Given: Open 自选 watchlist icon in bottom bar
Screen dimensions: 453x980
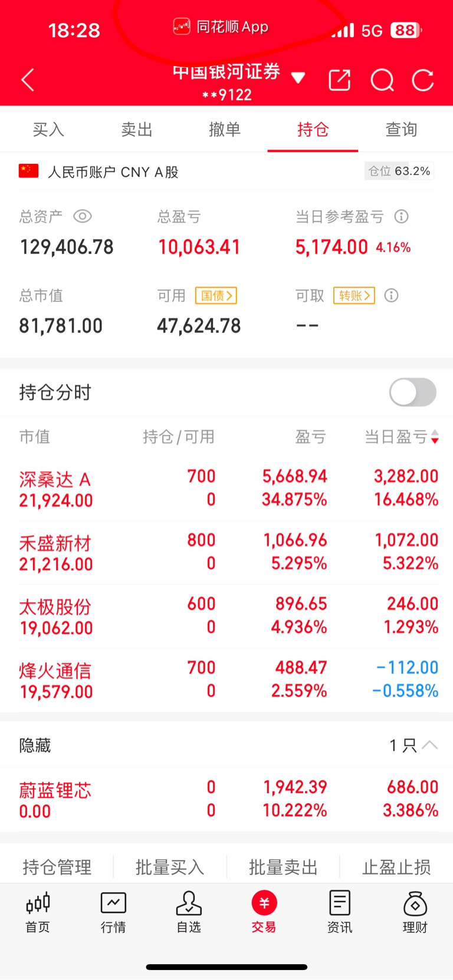Looking at the screenshot, I should tap(189, 912).
